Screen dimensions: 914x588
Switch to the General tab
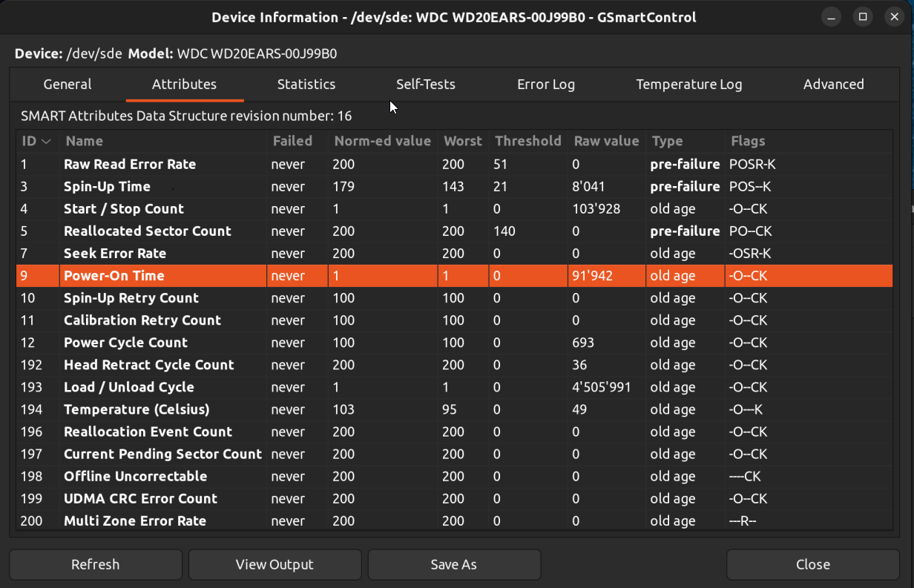click(x=68, y=85)
